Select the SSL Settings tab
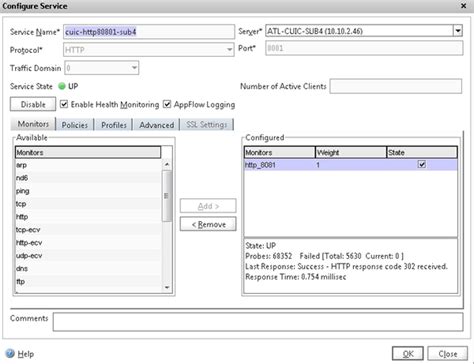The width and height of the screenshot is (474, 364). (207, 125)
